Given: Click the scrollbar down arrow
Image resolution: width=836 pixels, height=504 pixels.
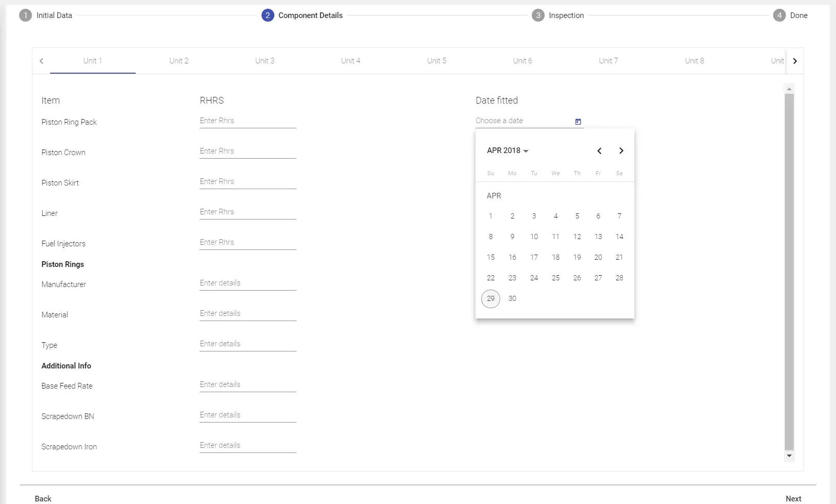Looking at the screenshot, I should point(789,456).
